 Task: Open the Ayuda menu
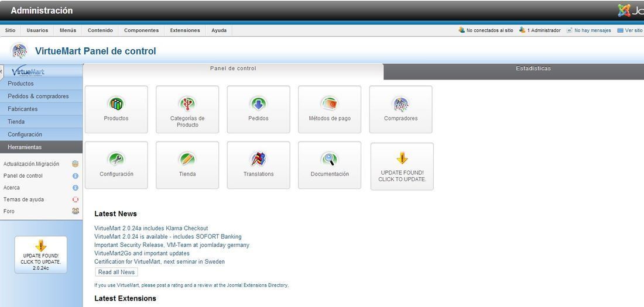click(x=219, y=30)
